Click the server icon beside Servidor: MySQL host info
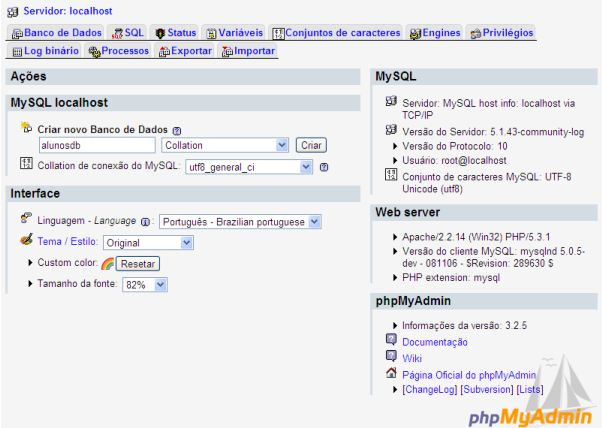The width and height of the screenshot is (602, 428). (x=391, y=101)
